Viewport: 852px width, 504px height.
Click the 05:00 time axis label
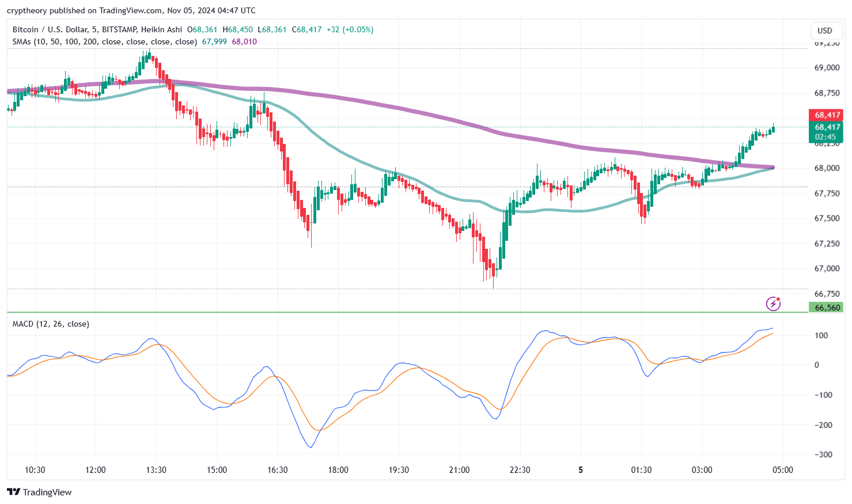click(783, 470)
